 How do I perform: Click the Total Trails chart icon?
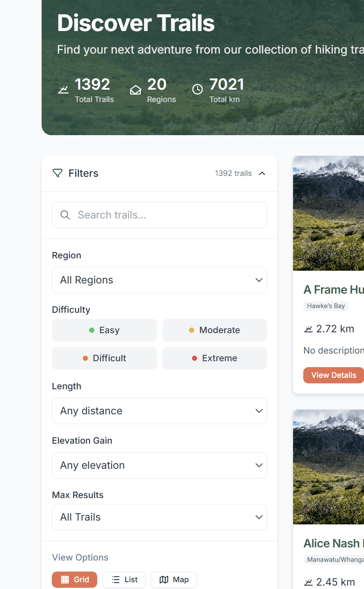(63, 90)
